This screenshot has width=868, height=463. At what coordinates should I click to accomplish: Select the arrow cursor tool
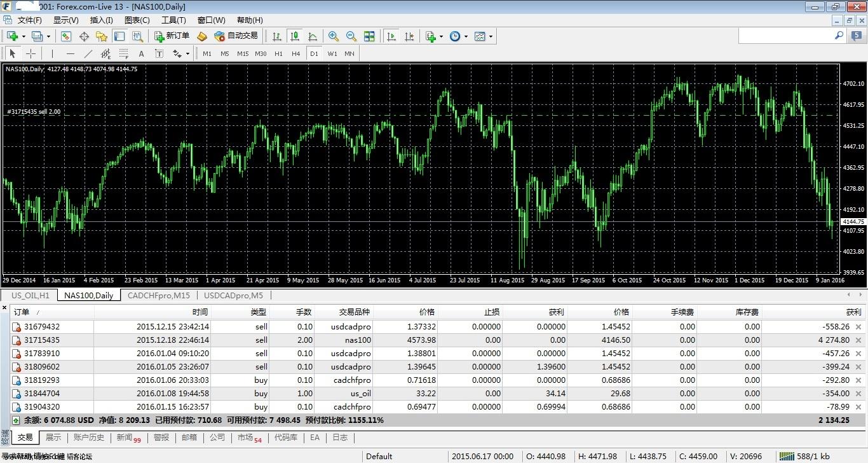pos(12,53)
